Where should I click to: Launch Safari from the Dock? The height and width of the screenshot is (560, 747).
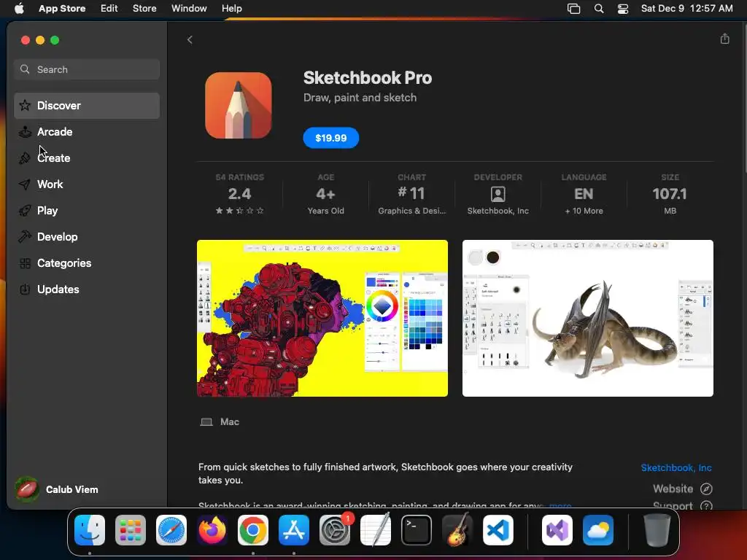(171, 530)
